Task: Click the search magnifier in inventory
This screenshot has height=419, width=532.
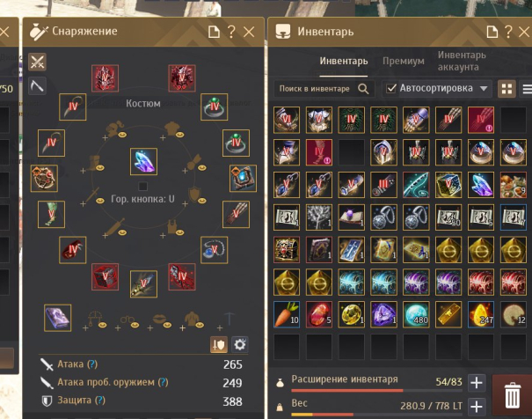Action: tap(363, 89)
